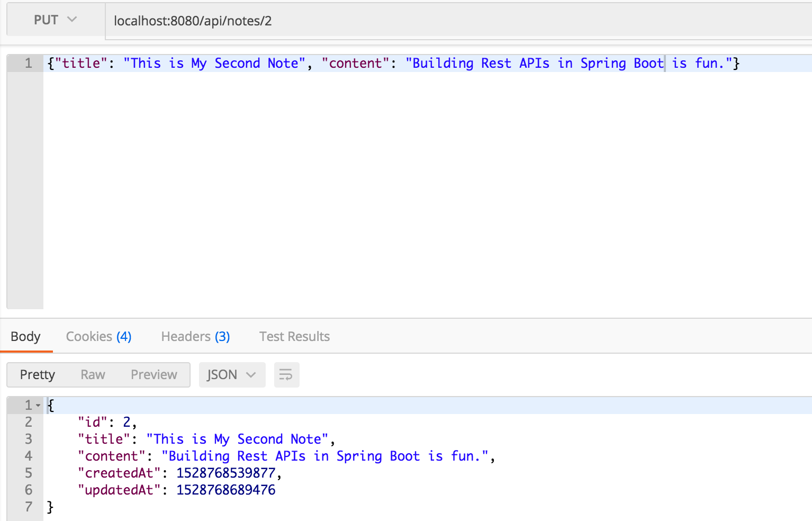Click line number 1 in request editor gutter

(29, 64)
